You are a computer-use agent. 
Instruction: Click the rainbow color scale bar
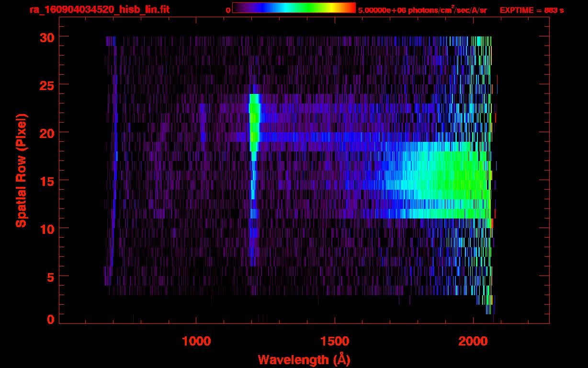(x=294, y=8)
